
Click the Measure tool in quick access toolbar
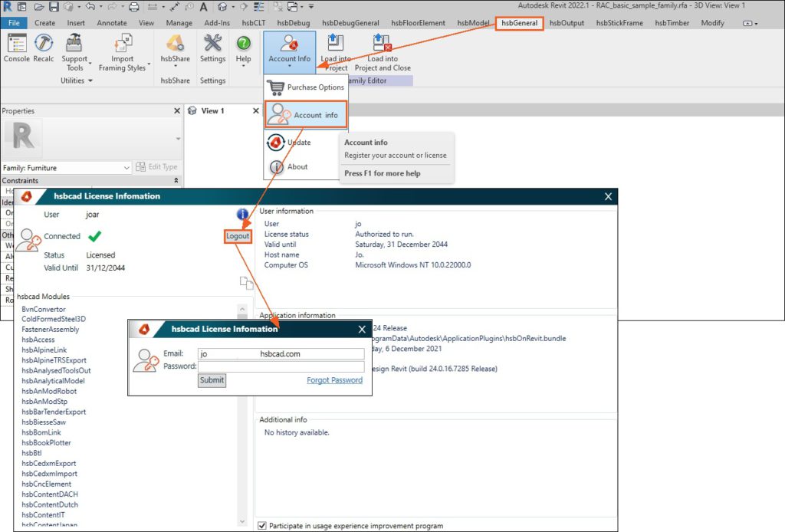click(x=153, y=7)
